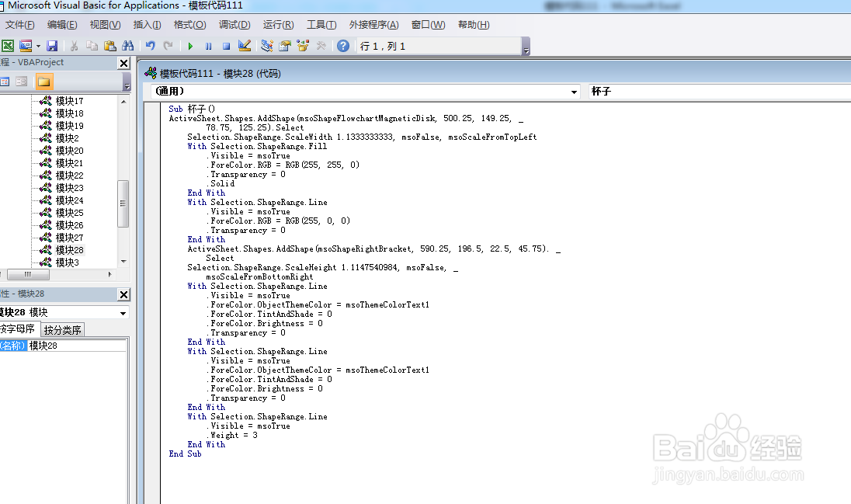Image resolution: width=851 pixels, height=504 pixels.
Task: Select 模块25 in project tree
Action: (69, 214)
